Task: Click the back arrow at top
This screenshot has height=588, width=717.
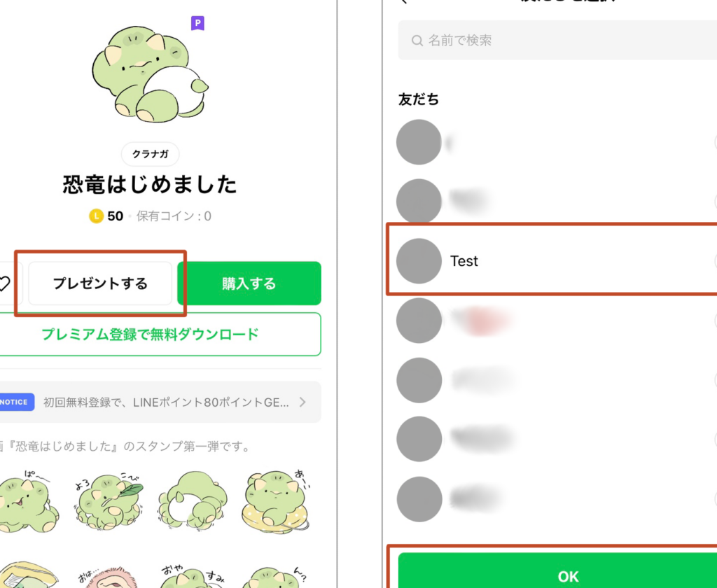Action: coord(403,2)
